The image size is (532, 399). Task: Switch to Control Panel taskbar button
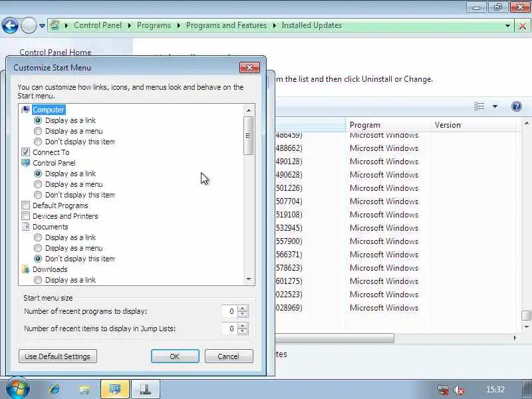click(x=114, y=389)
